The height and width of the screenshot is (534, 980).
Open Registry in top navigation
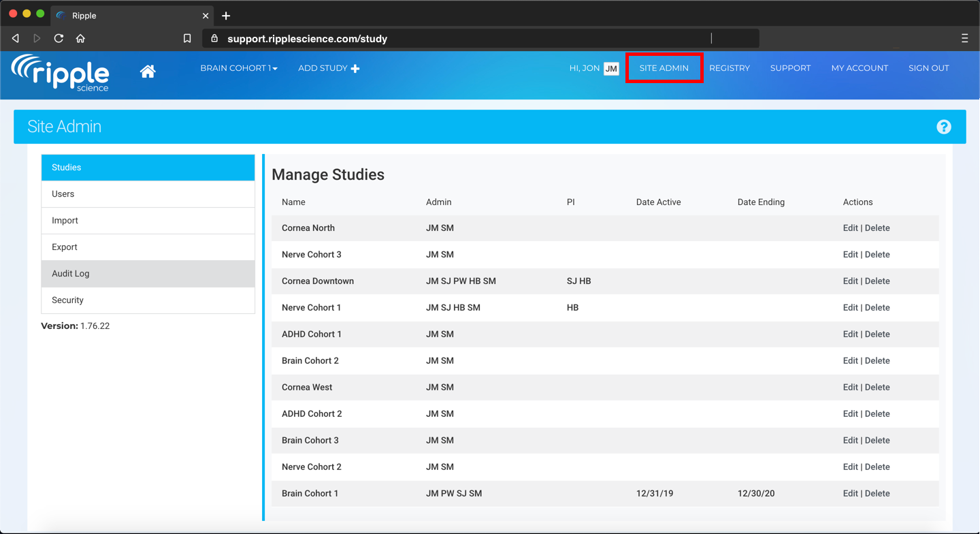(729, 68)
